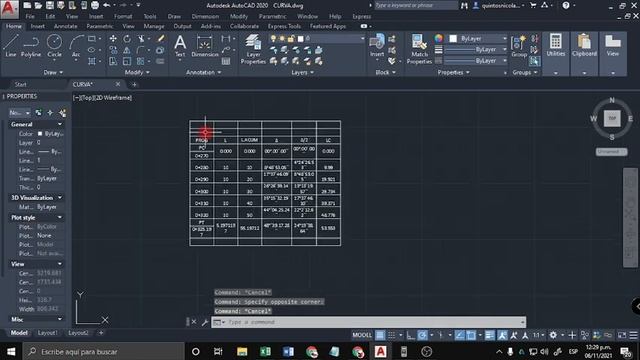Open the Dimension menu in menu bar

205,16
